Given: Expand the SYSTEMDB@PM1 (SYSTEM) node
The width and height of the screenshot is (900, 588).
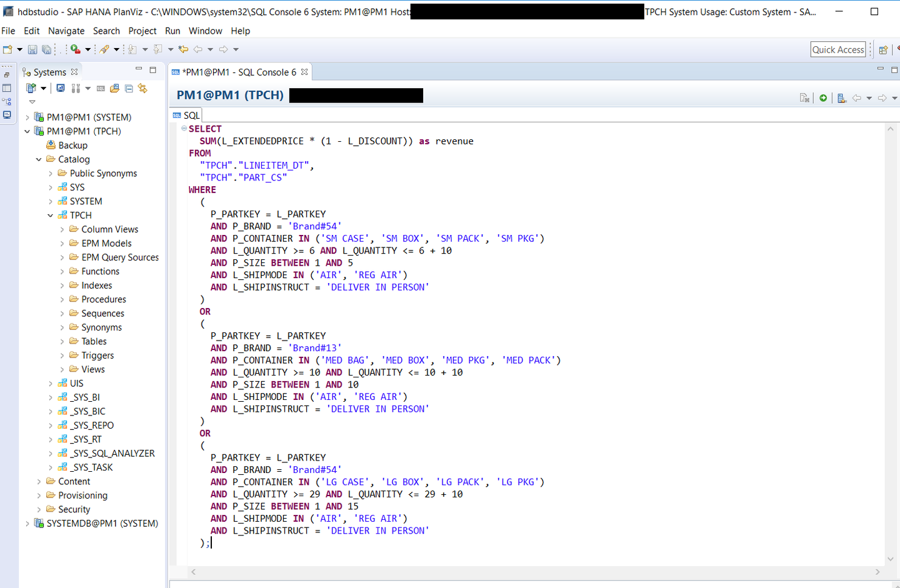Looking at the screenshot, I should pyautogui.click(x=27, y=524).
